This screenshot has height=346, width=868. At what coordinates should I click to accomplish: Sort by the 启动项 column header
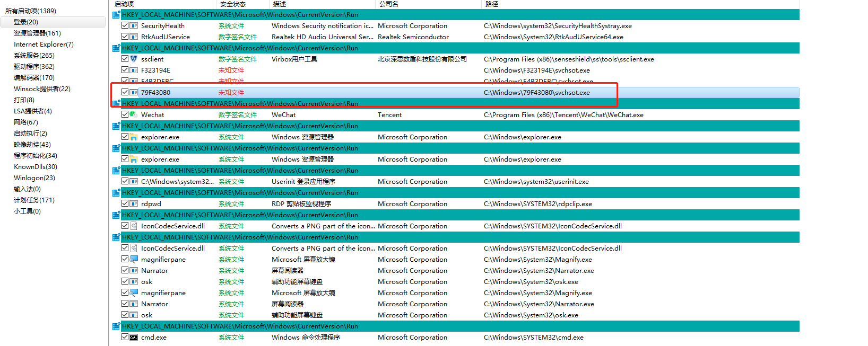(x=124, y=4)
